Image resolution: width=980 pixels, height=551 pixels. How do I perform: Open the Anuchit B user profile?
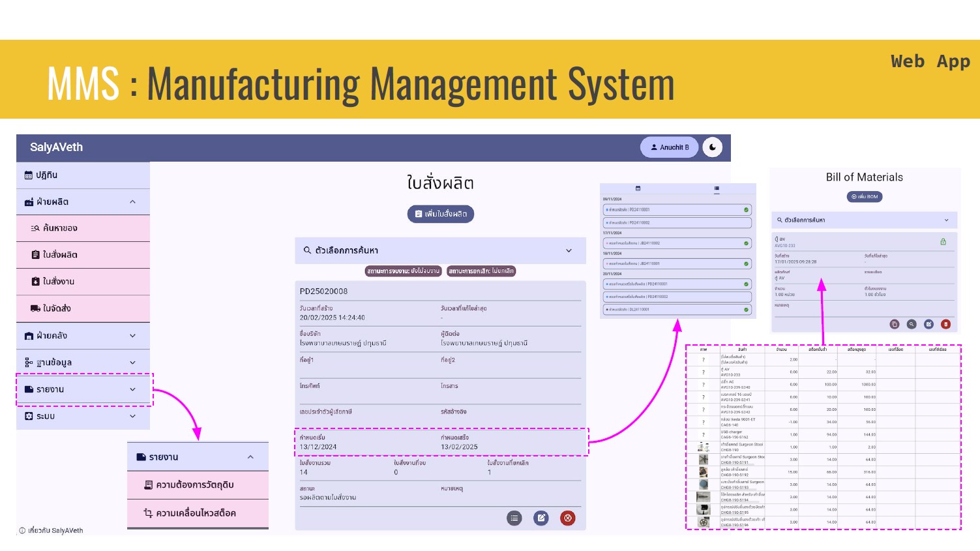click(x=669, y=147)
